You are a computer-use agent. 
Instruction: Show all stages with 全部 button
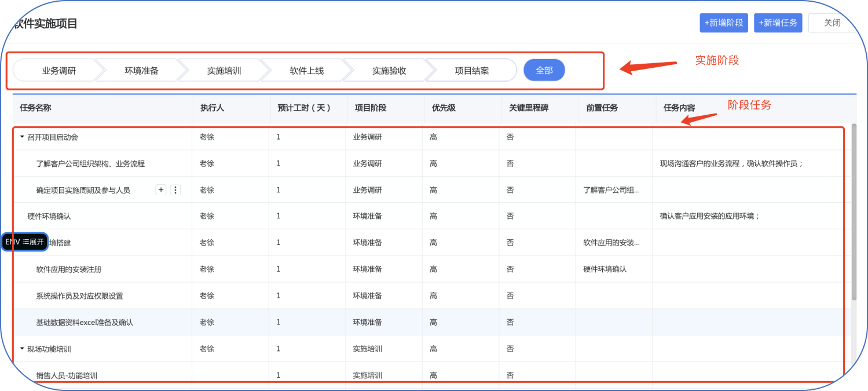point(544,70)
